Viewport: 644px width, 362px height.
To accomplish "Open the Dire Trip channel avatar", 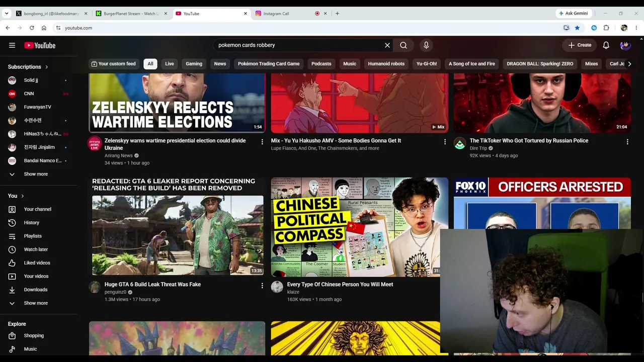I will point(460,143).
